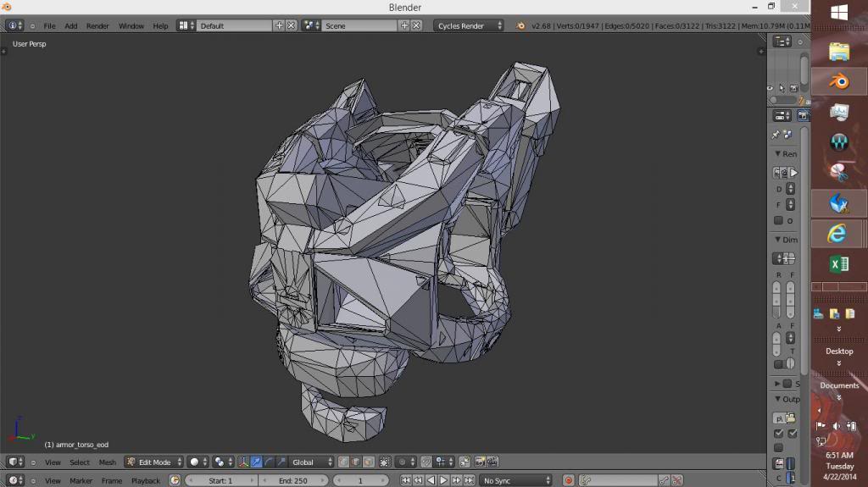
Task: Click the add screen layout plus button
Action: click(x=279, y=26)
